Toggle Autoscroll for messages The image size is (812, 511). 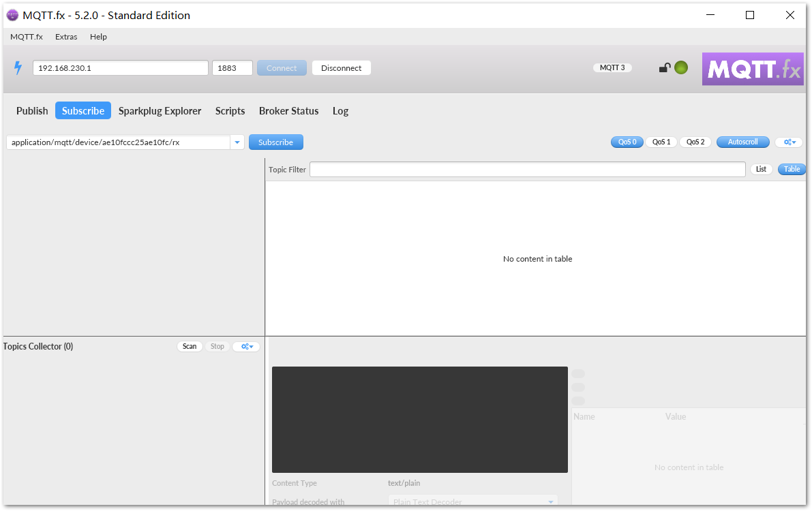pyautogui.click(x=742, y=142)
